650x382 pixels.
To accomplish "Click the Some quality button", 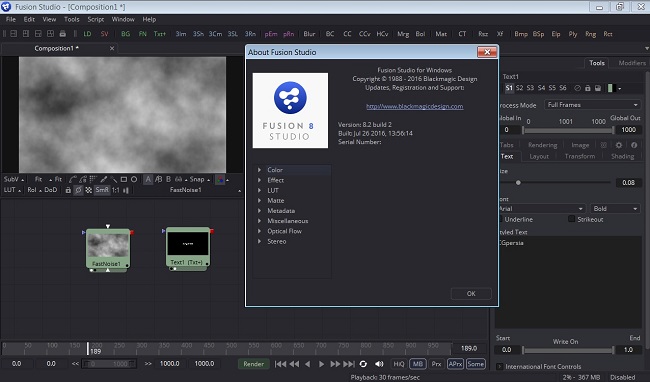I will coord(475,364).
